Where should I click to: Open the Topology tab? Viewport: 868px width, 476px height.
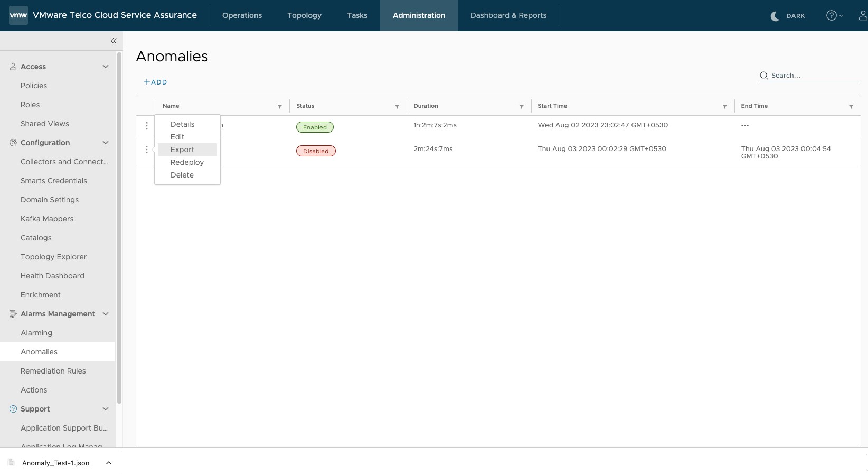[304, 15]
